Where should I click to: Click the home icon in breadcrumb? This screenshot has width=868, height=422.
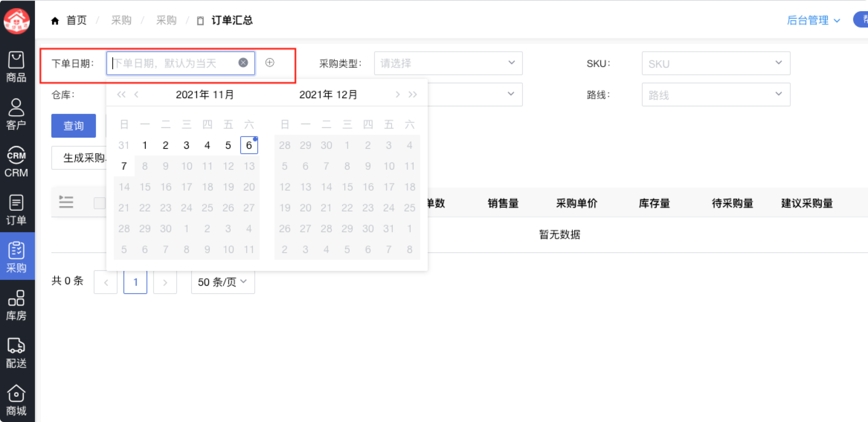click(55, 20)
